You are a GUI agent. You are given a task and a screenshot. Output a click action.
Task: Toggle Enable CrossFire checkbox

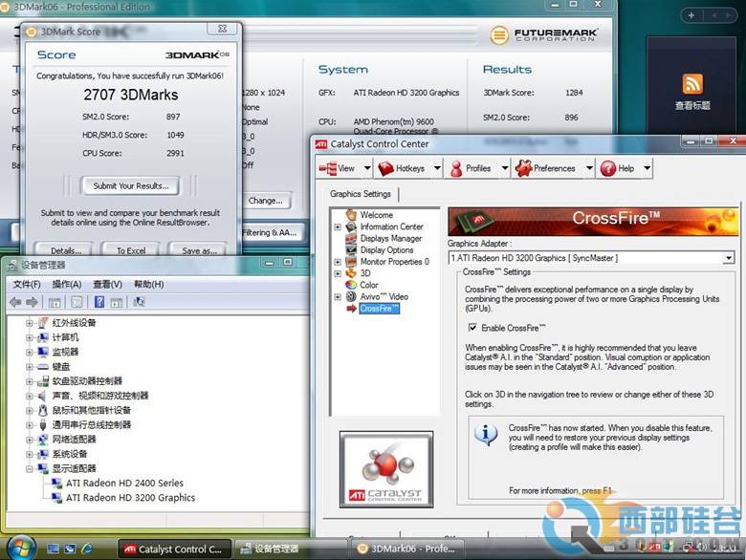click(472, 328)
